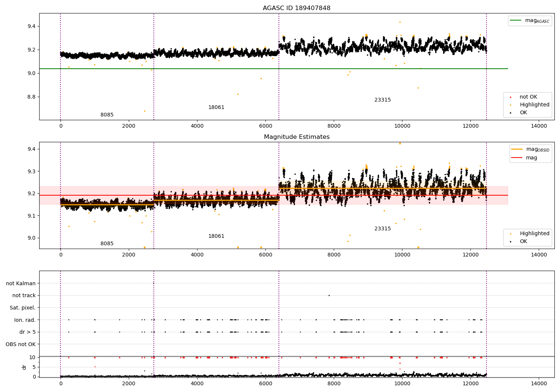Click the orange line sample beside mag OBSID

517,149
